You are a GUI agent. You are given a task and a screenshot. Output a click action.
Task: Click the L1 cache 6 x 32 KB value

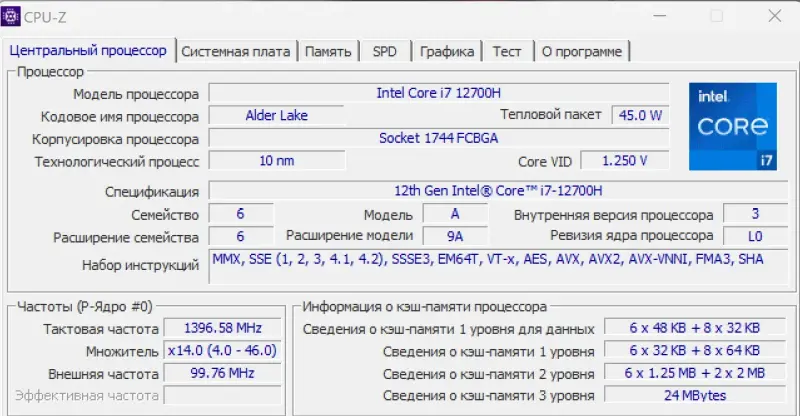pos(695,351)
